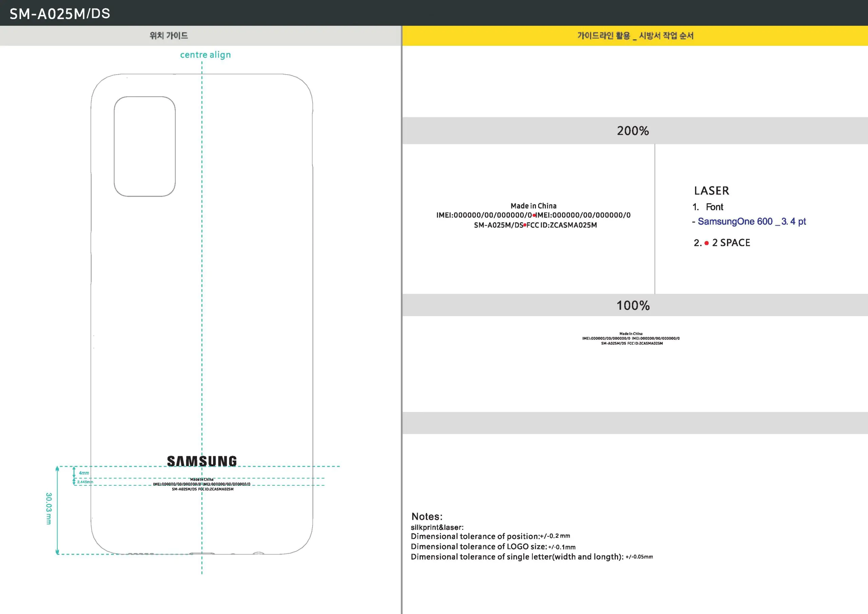Click the SAMSUNG logo on the phone back
The image size is (868, 614).
point(202,461)
